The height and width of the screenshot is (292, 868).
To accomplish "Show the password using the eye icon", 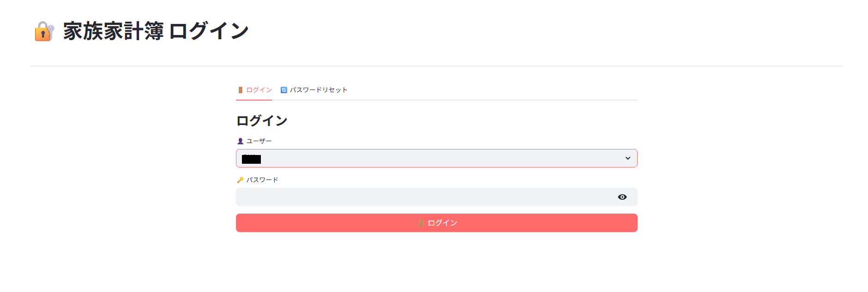I will [622, 197].
